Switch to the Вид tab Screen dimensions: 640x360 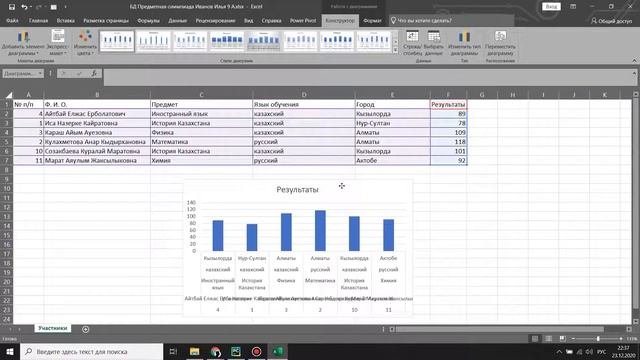[249, 20]
